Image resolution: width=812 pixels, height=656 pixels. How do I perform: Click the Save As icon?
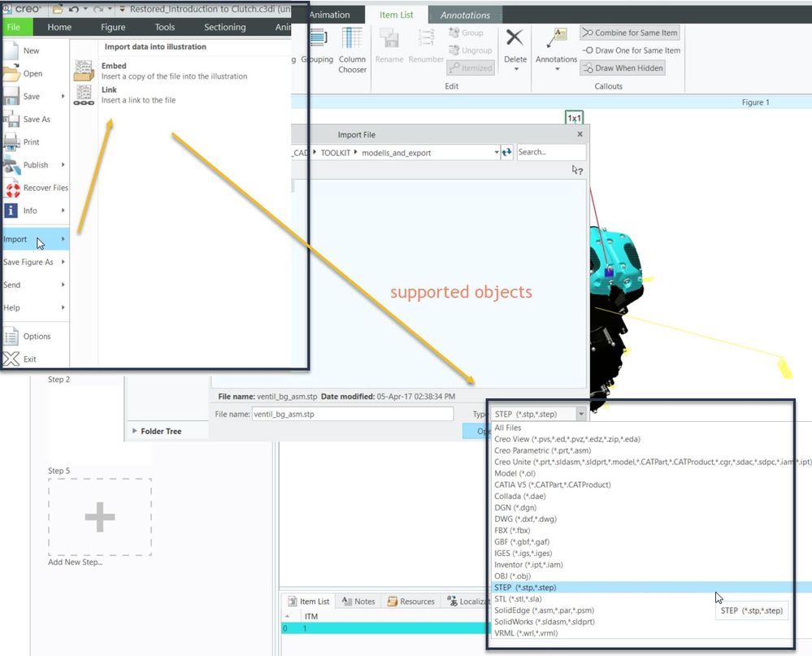11,119
